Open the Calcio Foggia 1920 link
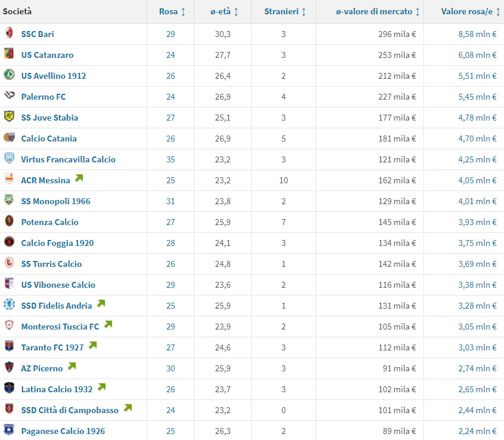Viewport: 504px width, 440px height. (57, 243)
